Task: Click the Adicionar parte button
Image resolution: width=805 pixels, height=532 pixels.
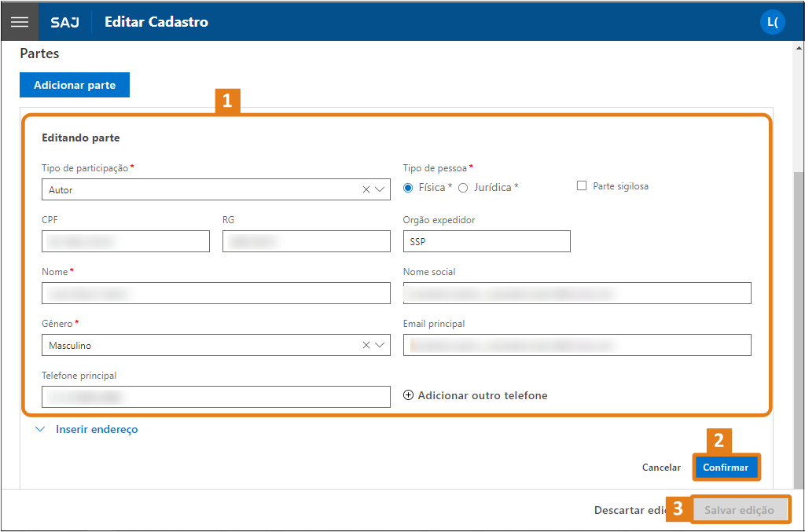Action: (x=75, y=85)
